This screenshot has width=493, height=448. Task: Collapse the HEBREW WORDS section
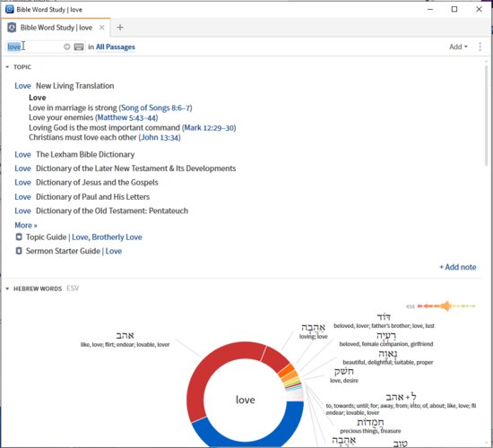pyautogui.click(x=7, y=289)
